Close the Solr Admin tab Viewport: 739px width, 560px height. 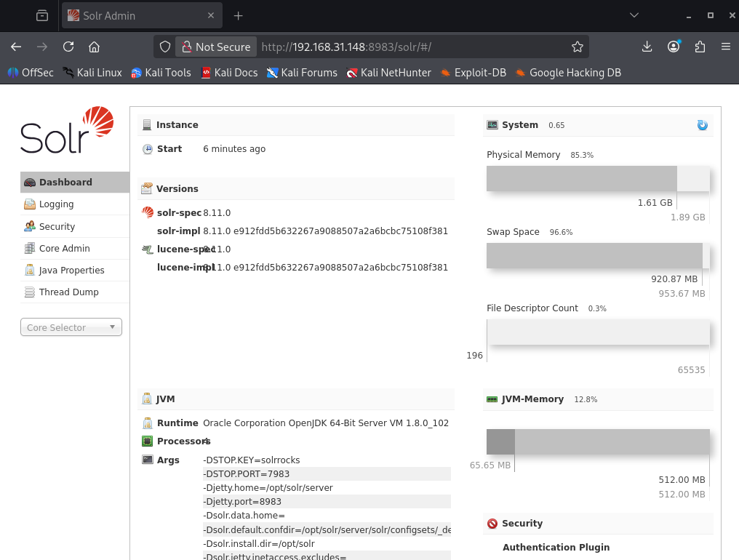click(x=211, y=15)
